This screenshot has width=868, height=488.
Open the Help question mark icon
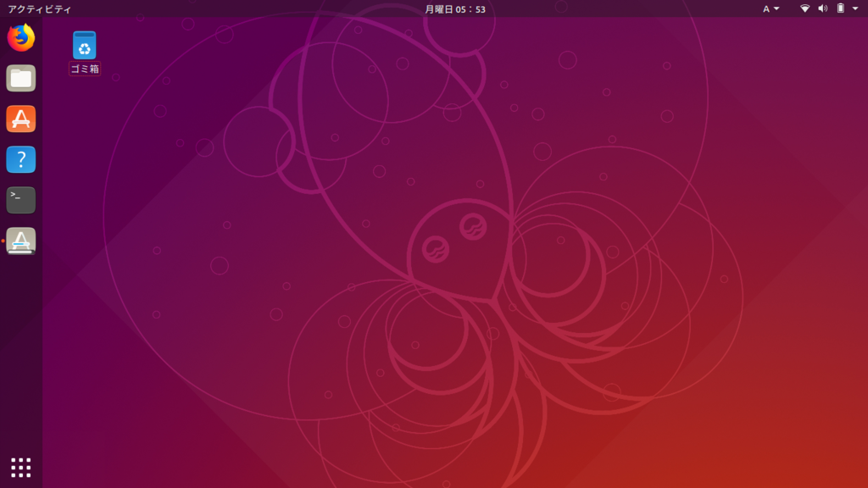pos(21,159)
